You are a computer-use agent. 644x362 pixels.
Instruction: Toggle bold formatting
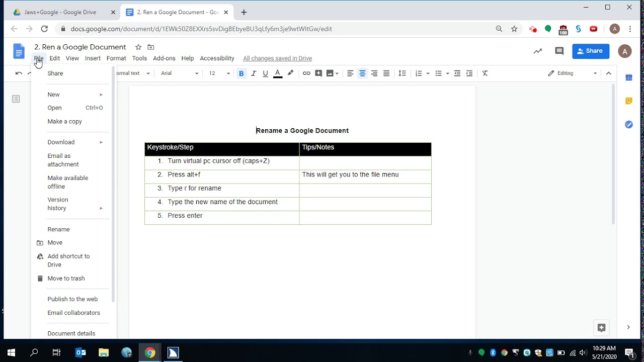[x=242, y=73]
